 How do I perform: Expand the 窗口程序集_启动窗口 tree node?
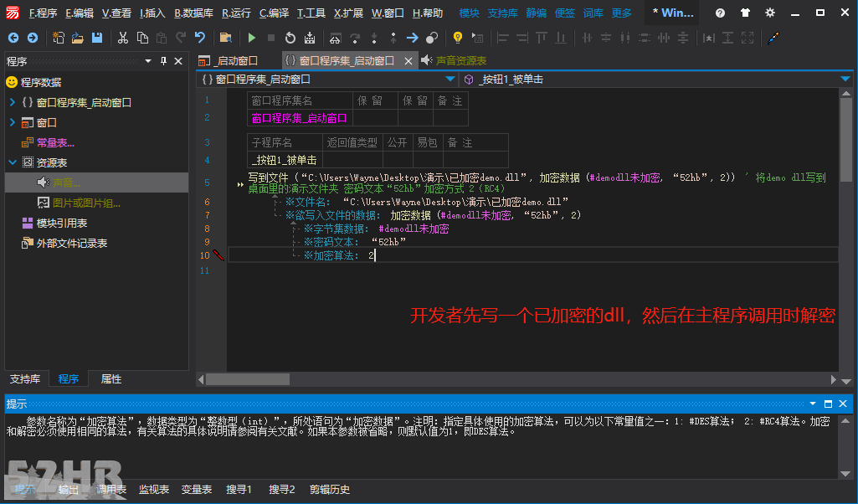pyautogui.click(x=13, y=102)
